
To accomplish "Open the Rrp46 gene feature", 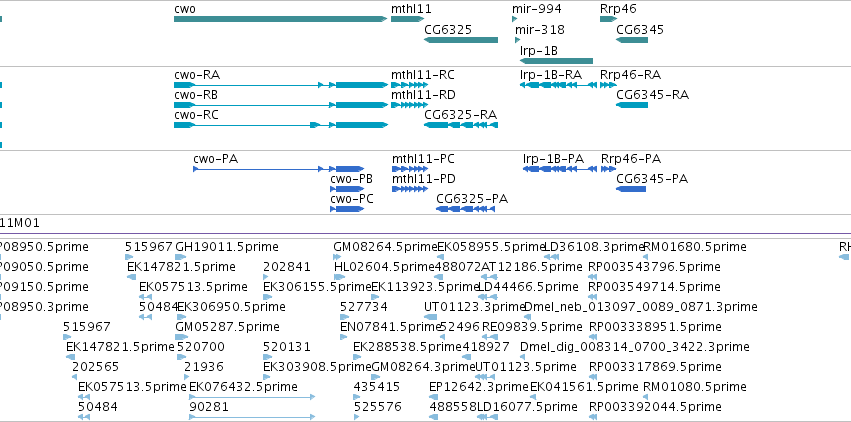I will (x=608, y=19).
